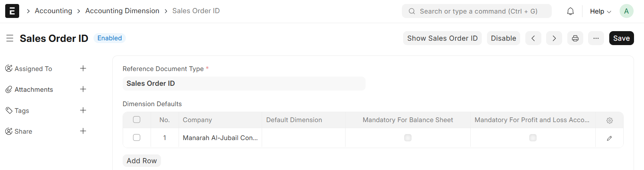Open grid column settings gear
The image size is (644, 170).
[x=610, y=120]
